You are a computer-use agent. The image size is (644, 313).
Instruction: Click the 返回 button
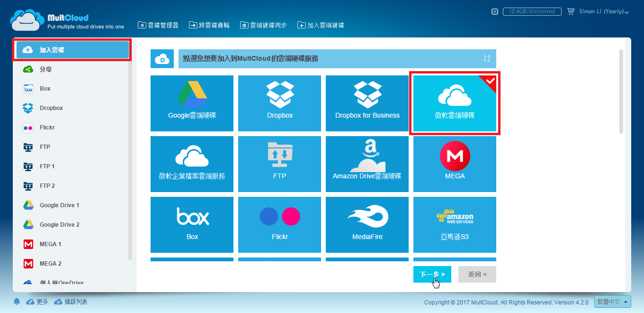[477, 274]
